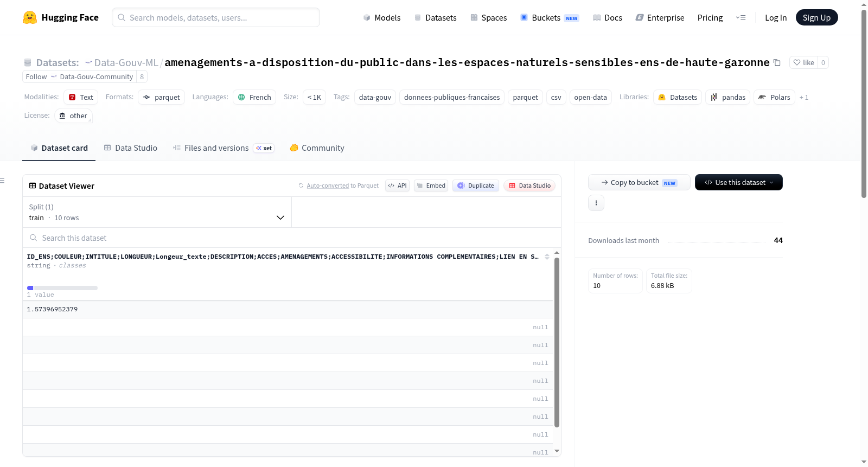Click the dataset viewer vertical scrollbar
Image resolution: width=868 pixels, height=467 pixels.
point(557,342)
